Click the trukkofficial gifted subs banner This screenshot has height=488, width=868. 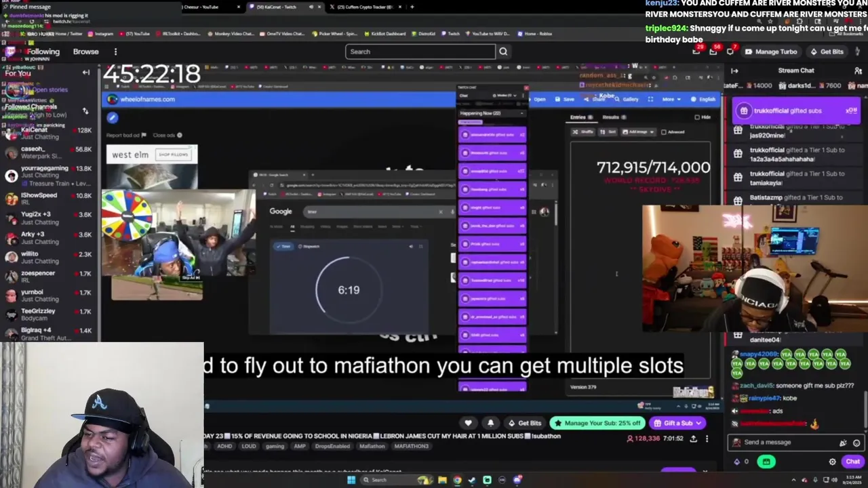point(796,111)
